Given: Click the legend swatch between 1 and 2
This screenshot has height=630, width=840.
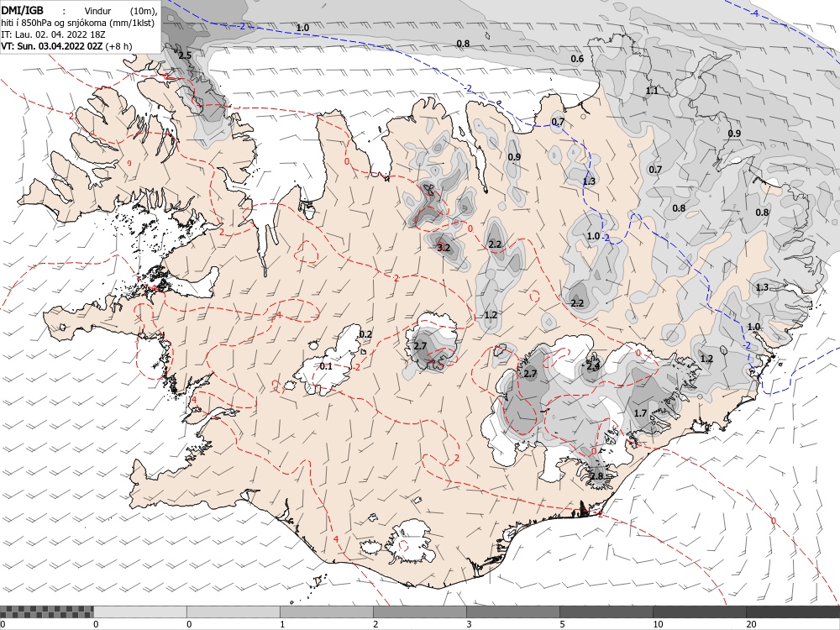Looking at the screenshot, I should point(326,612).
